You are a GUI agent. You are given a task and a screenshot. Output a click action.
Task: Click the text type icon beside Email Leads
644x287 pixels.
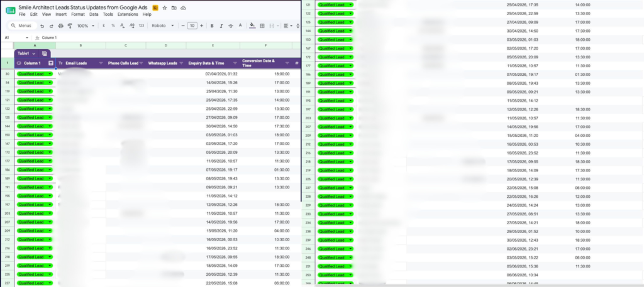tap(60, 63)
